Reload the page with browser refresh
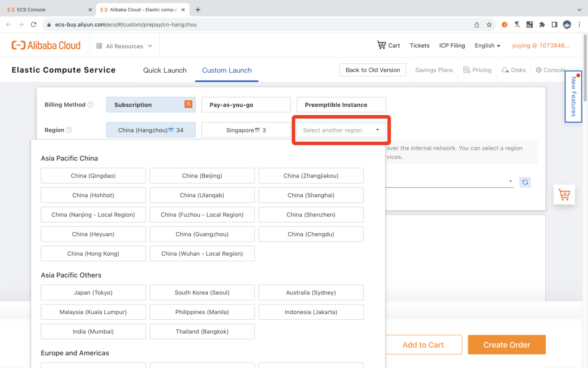The image size is (588, 368). (x=34, y=24)
